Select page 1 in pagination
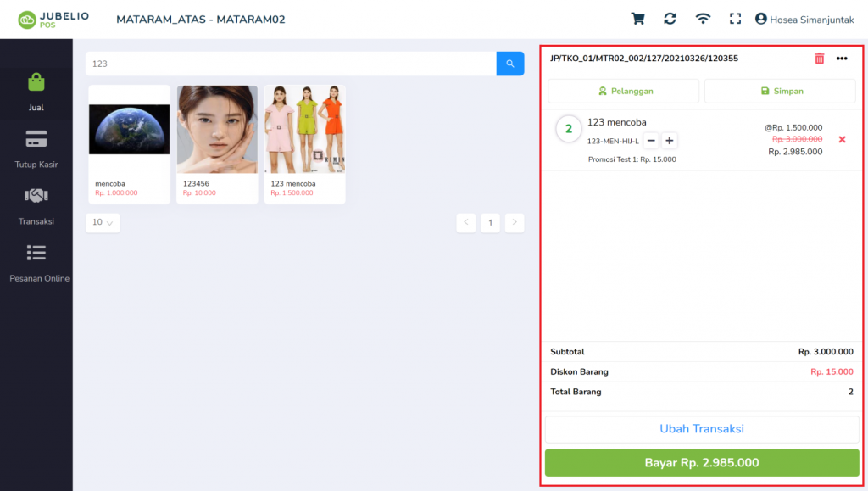868x491 pixels. coord(491,222)
